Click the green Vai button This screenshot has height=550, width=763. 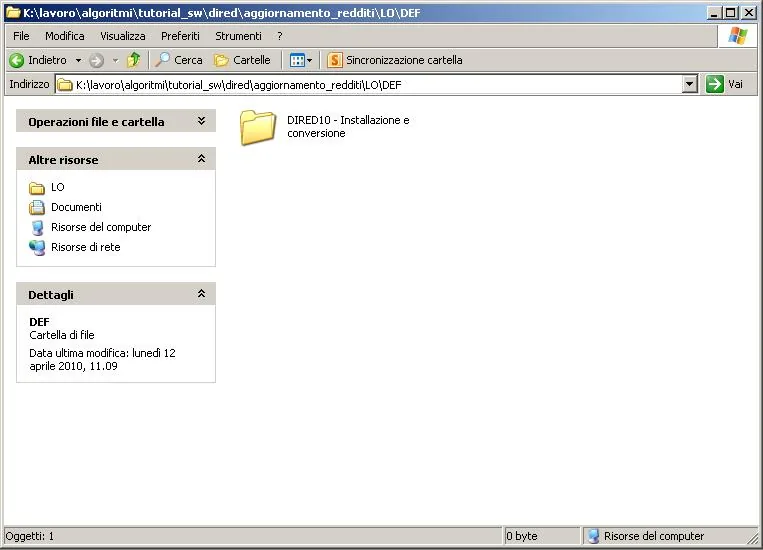coord(725,84)
